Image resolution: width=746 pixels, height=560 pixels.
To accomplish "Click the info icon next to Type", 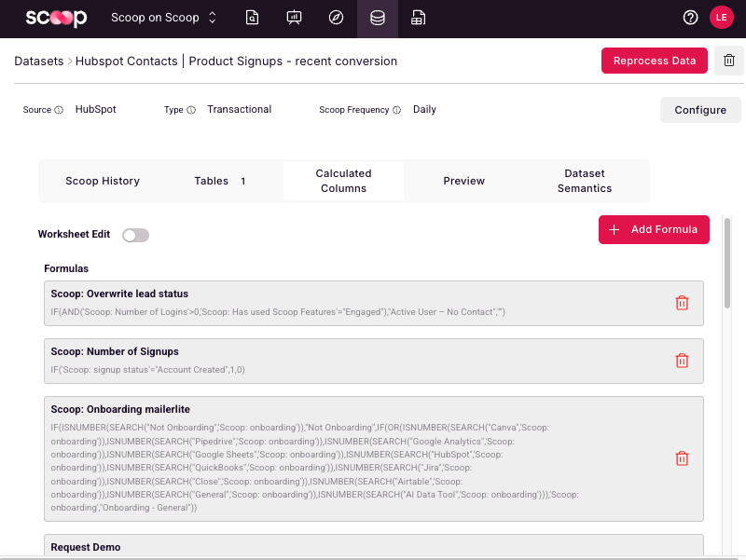I will pos(191,110).
